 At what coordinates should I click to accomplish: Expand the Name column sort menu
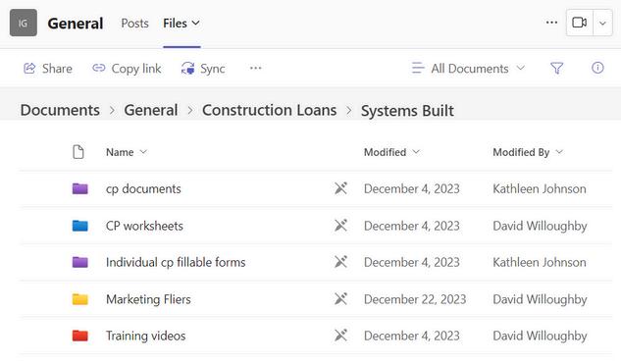pyautogui.click(x=127, y=152)
